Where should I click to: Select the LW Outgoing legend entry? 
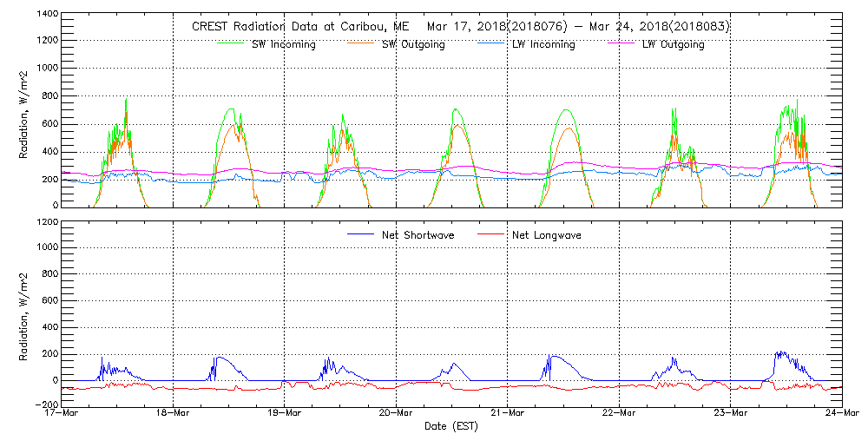point(673,44)
